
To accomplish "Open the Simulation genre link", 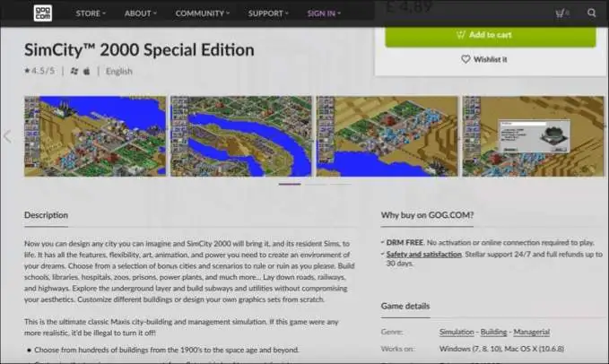I will click(458, 331).
